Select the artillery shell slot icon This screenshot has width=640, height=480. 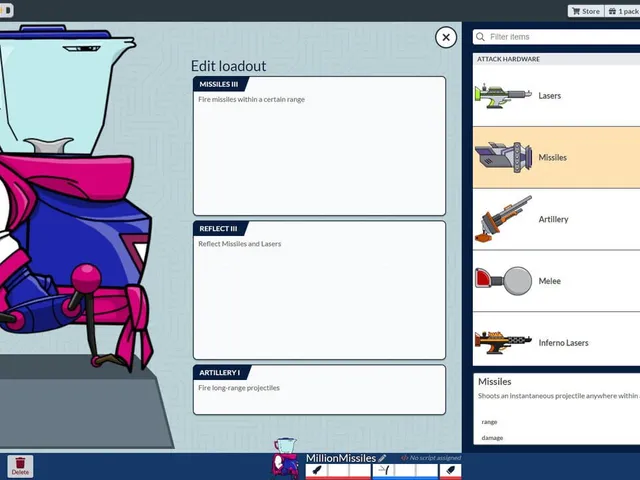click(450, 470)
